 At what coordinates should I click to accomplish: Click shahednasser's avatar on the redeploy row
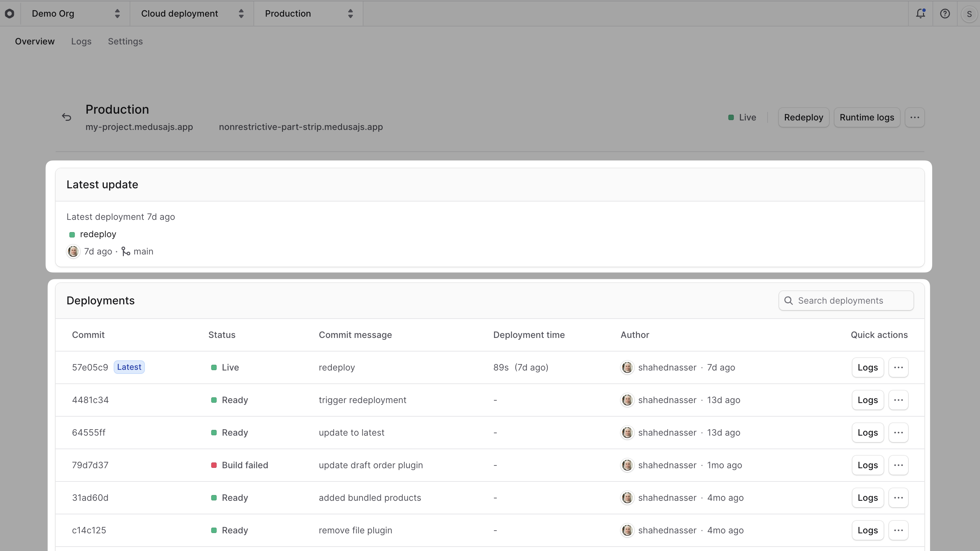pyautogui.click(x=627, y=367)
